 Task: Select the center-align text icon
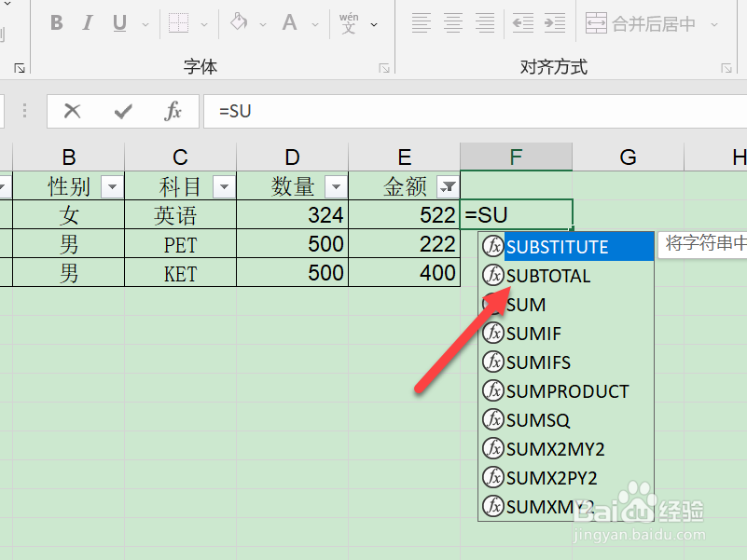point(451,22)
